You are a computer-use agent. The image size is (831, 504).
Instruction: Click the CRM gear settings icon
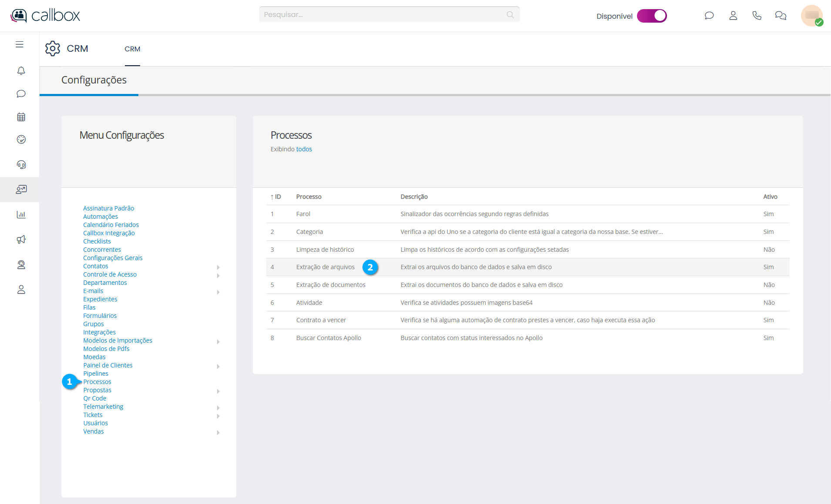tap(53, 48)
